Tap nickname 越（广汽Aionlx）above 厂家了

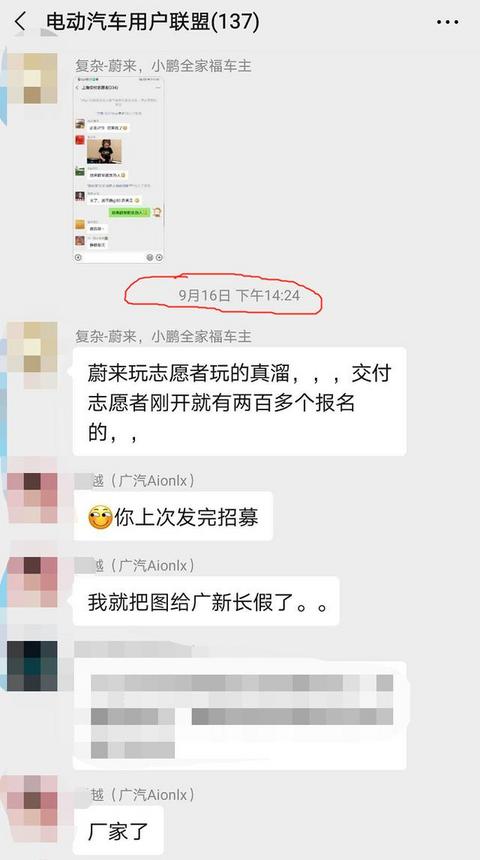pos(142,794)
